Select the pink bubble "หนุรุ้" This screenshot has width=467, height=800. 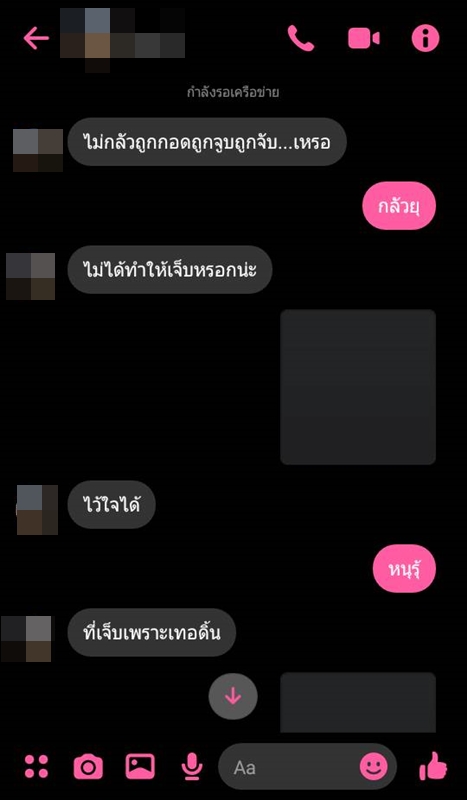405,569
